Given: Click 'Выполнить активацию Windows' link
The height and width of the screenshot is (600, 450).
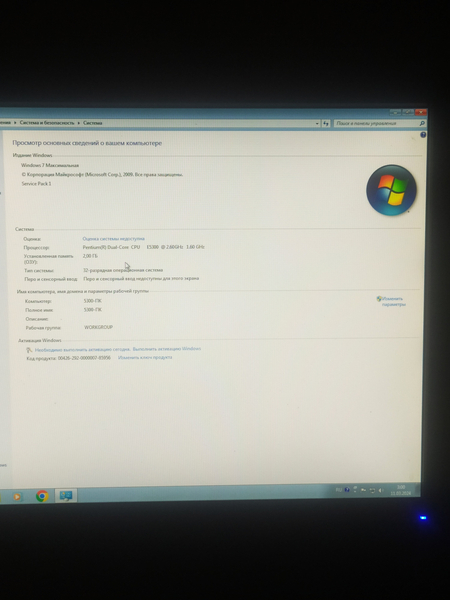Looking at the screenshot, I should coord(166,349).
